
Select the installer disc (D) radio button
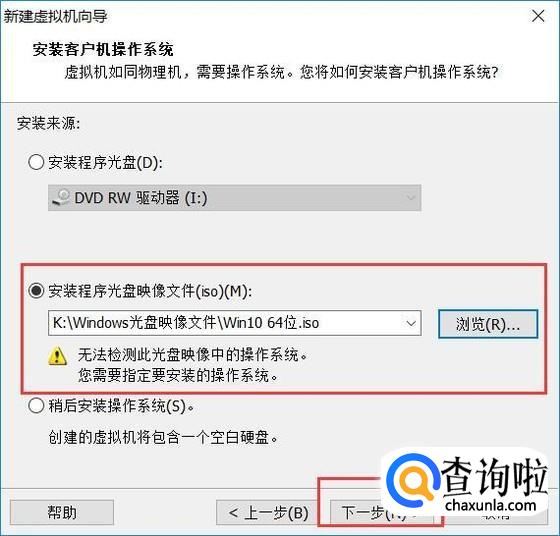(x=36, y=162)
